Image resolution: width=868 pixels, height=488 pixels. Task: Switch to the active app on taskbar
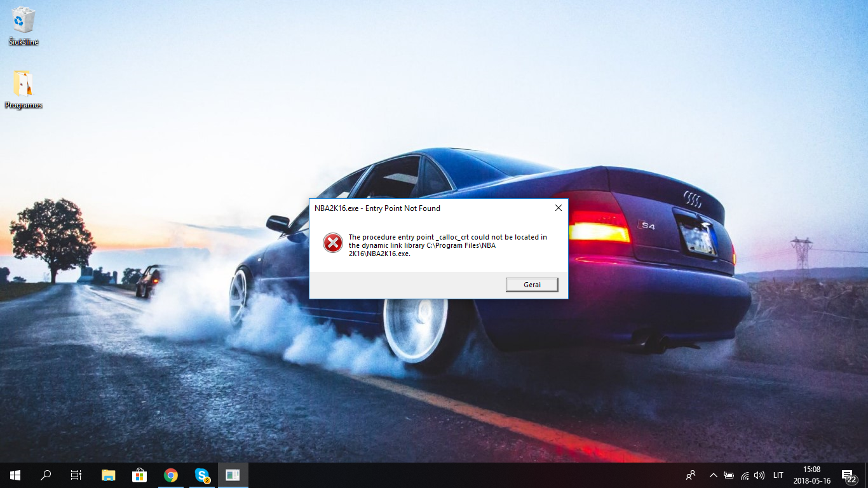tap(233, 475)
